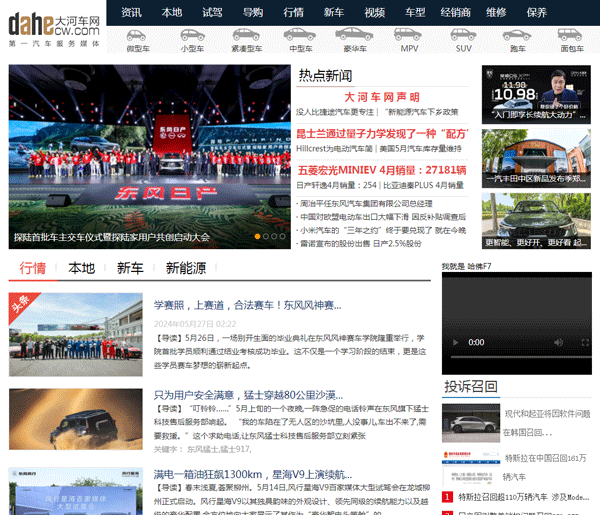Enter fullscreen on the video player
The height and width of the screenshot is (515, 600).
click(585, 342)
